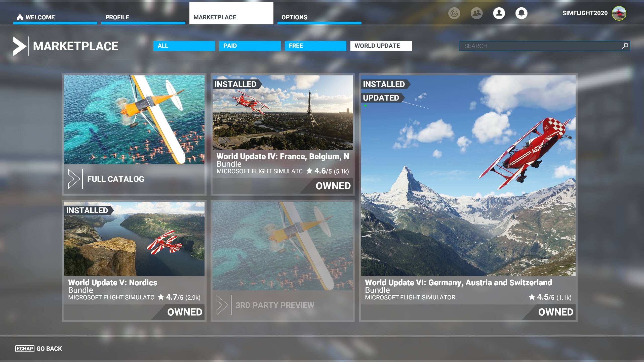The height and width of the screenshot is (362, 644).
Task: Click the 4.5/5 (1.1k) rating text
Action: pyautogui.click(x=554, y=297)
